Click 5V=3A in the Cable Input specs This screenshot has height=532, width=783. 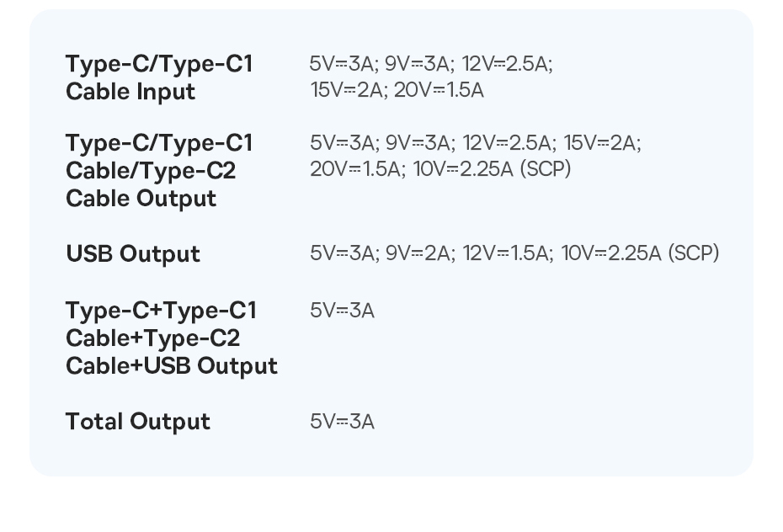pos(342,64)
